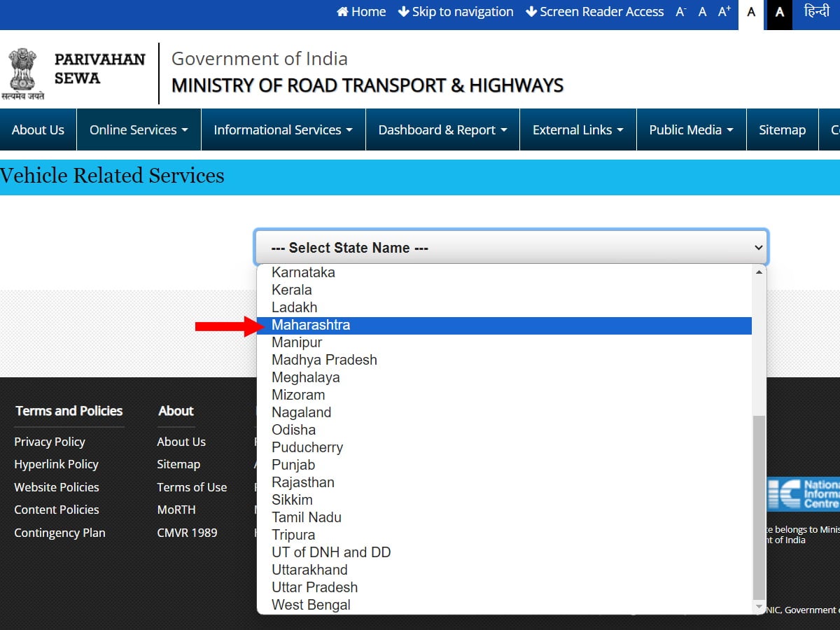Switch to white background contrast A

point(751,13)
